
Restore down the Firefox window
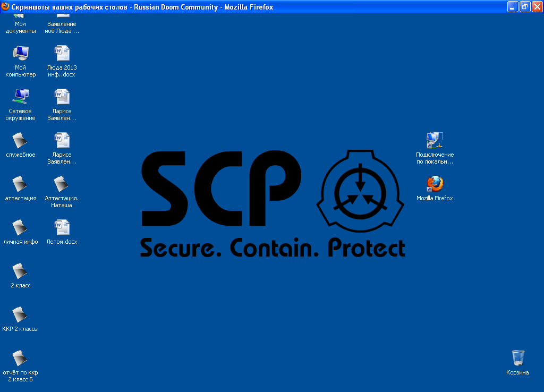point(525,6)
